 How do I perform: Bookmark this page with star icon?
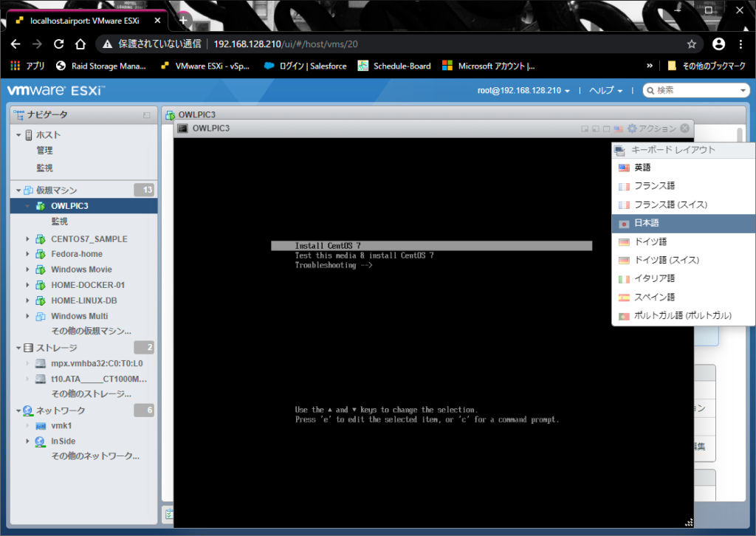pos(692,44)
